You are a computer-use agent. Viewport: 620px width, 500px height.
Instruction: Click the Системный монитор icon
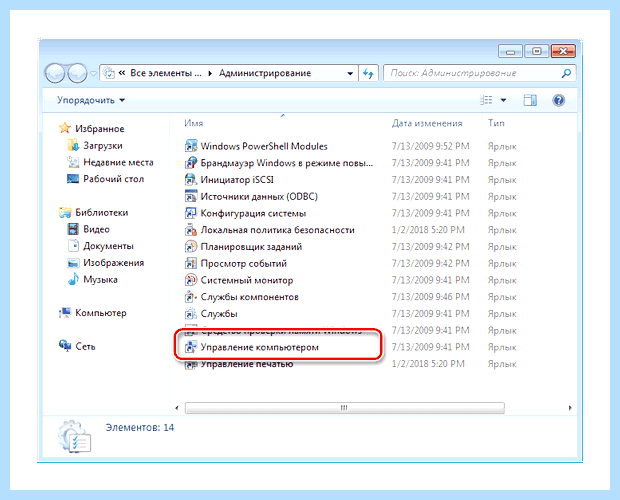click(x=191, y=280)
